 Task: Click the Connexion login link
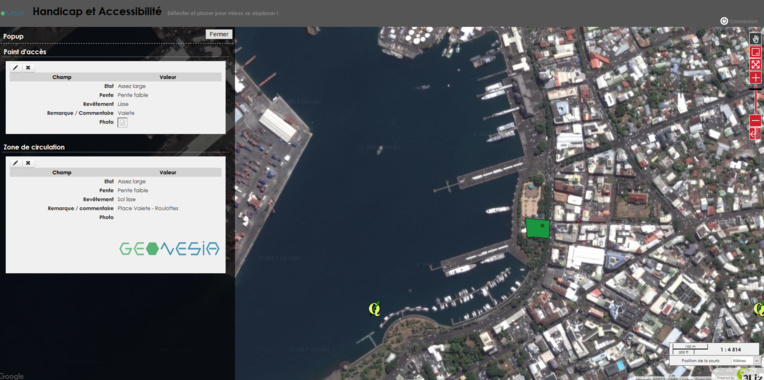pos(744,21)
